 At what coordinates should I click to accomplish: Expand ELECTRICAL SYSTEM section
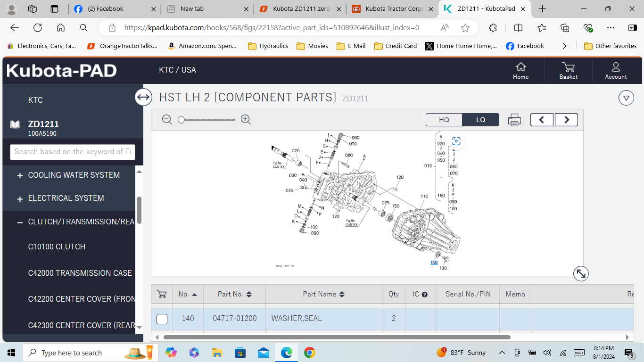click(x=20, y=198)
